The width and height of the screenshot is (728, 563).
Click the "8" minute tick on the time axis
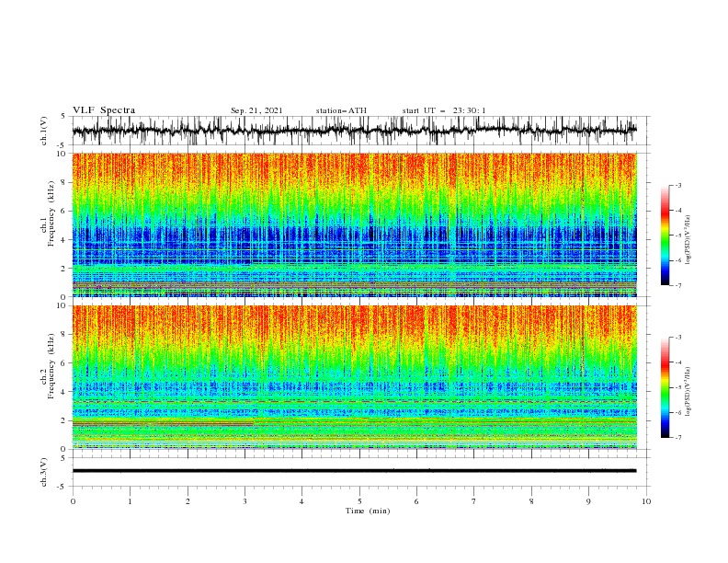coord(531,501)
